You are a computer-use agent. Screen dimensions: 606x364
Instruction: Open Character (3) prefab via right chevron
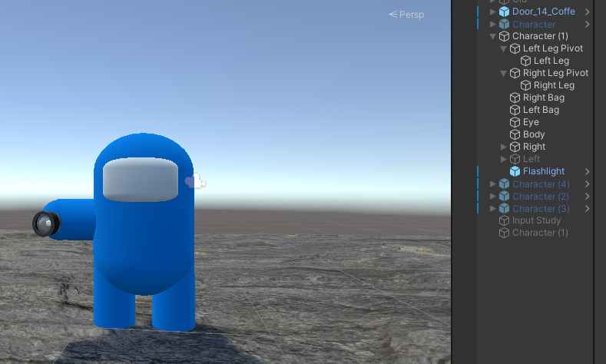[x=587, y=209]
